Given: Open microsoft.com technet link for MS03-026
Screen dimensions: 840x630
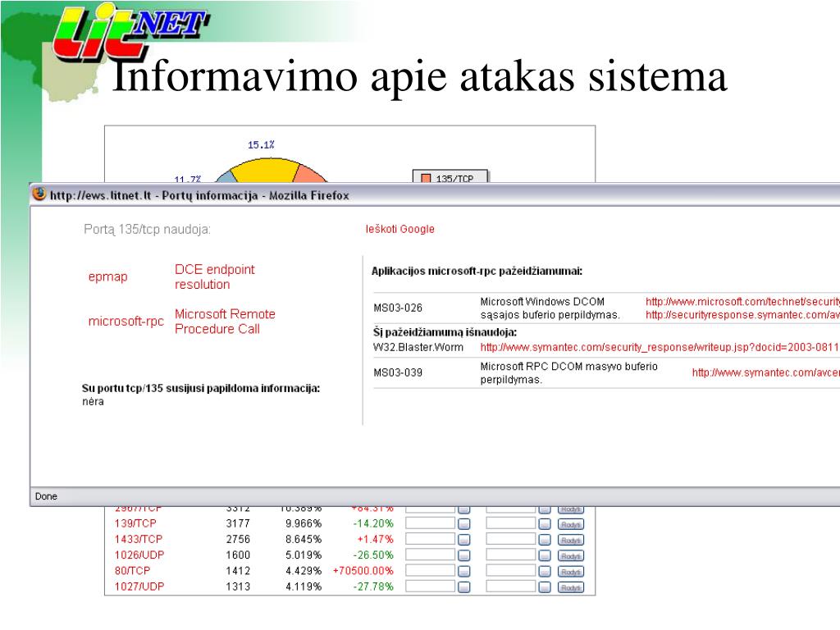Looking at the screenshot, I should [x=742, y=302].
